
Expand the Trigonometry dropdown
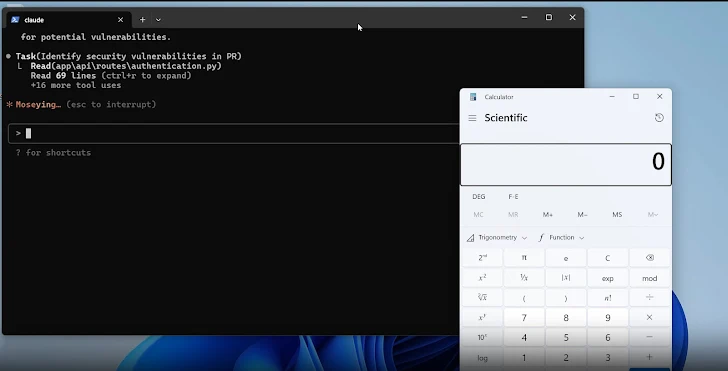pos(497,237)
